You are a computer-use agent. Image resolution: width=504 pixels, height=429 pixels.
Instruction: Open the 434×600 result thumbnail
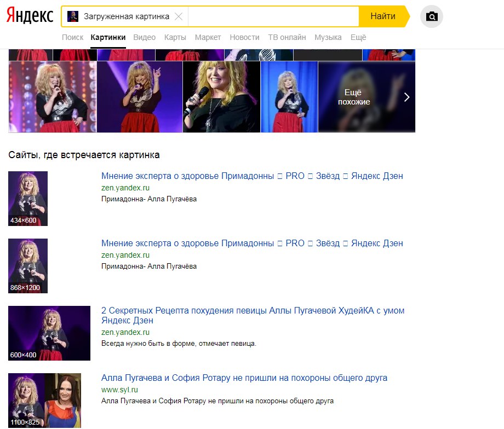pos(28,199)
